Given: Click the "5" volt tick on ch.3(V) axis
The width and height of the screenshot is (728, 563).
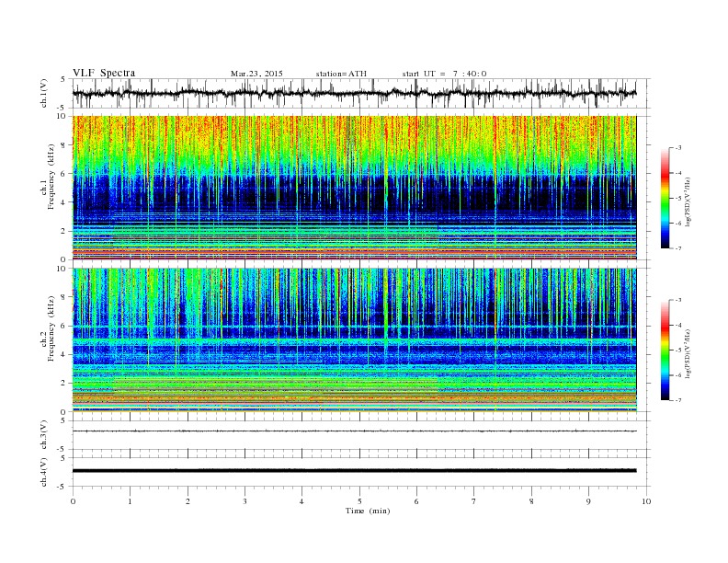Looking at the screenshot, I should tap(63, 420).
